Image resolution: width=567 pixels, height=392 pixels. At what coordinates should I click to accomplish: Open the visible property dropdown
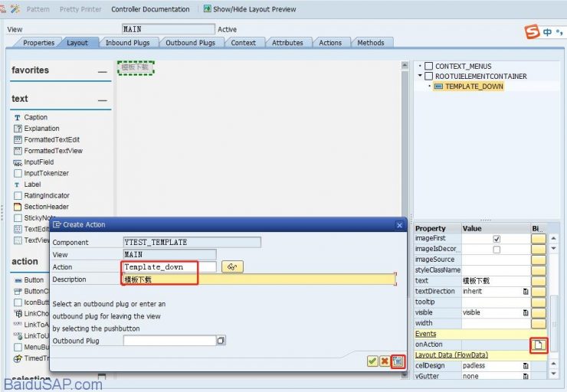(x=526, y=312)
